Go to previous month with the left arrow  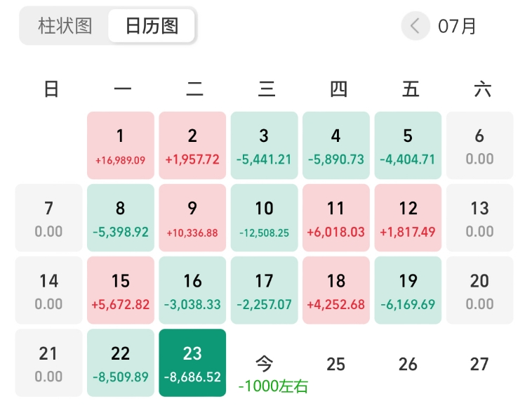click(415, 26)
